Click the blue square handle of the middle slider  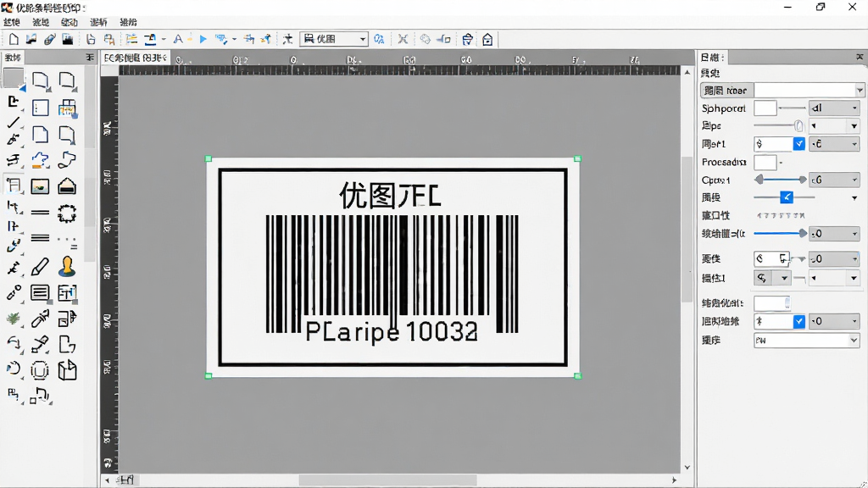point(786,197)
